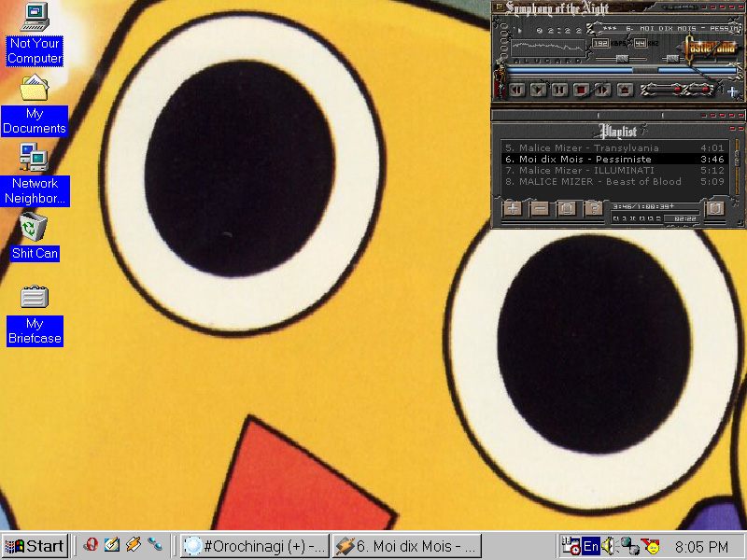Click the blue link quick launch icon
747x560 pixels.
tap(155, 545)
